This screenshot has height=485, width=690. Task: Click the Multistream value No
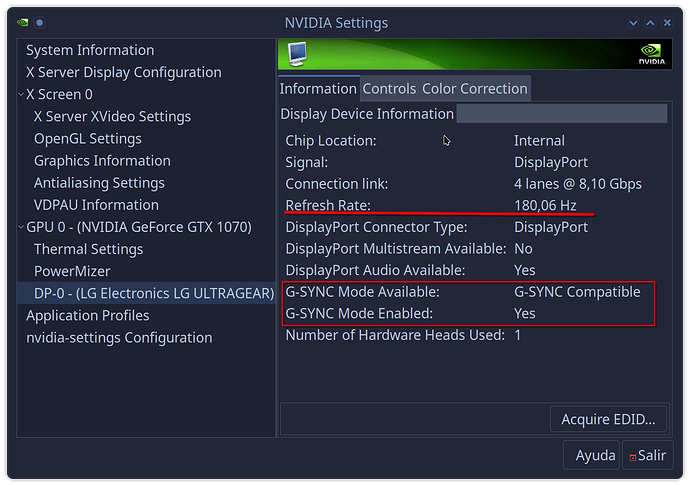pos(523,249)
